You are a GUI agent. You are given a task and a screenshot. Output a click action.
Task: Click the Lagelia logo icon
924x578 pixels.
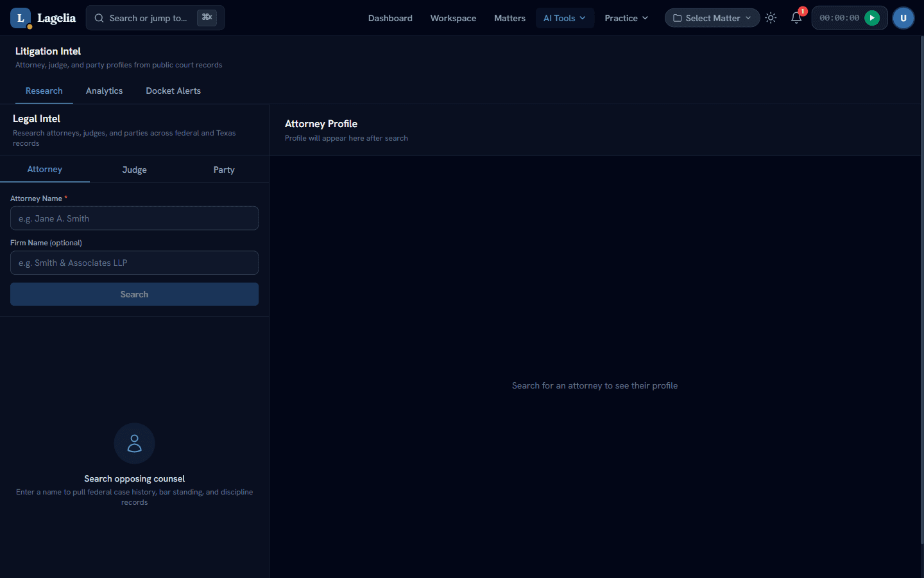click(x=21, y=18)
